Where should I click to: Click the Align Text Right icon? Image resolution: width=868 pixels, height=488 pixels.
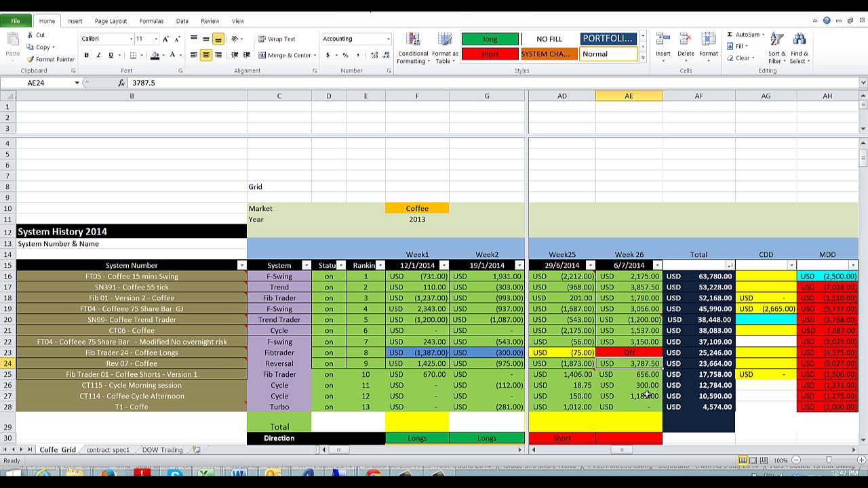218,55
